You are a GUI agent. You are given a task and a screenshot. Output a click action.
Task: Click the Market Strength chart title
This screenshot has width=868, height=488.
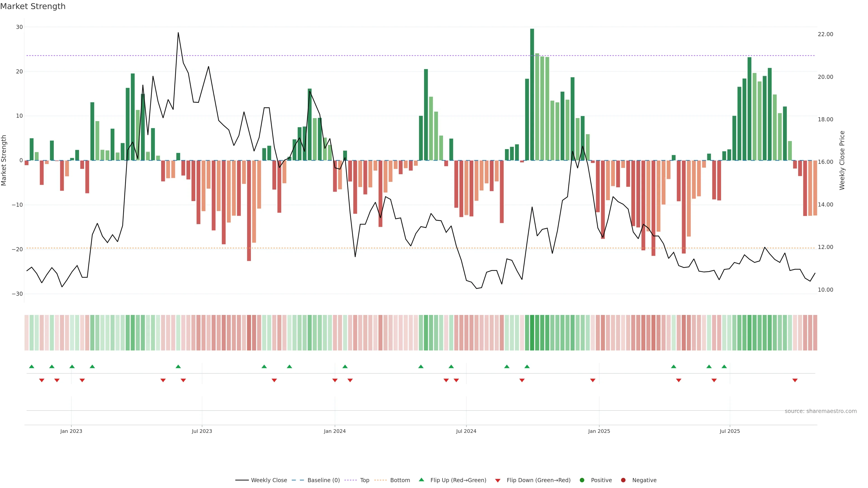tap(33, 6)
